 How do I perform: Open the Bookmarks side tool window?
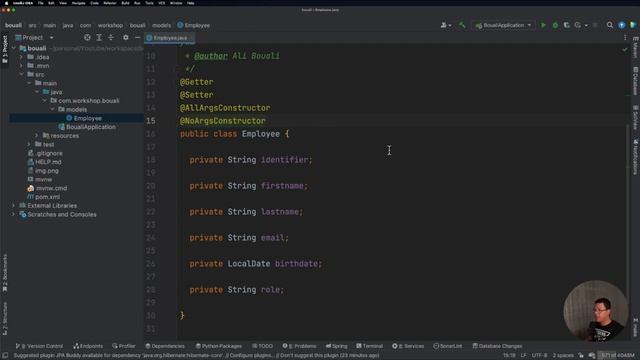5,273
